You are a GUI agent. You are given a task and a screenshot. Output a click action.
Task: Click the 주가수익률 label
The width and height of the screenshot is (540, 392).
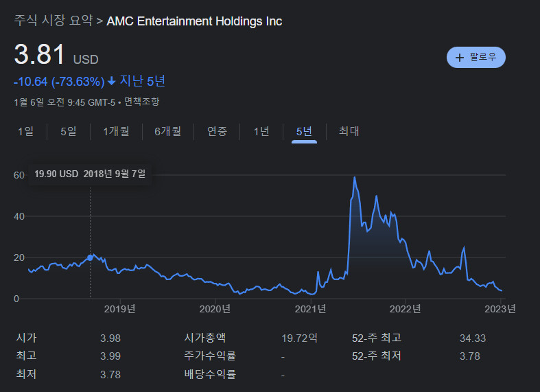coord(210,356)
